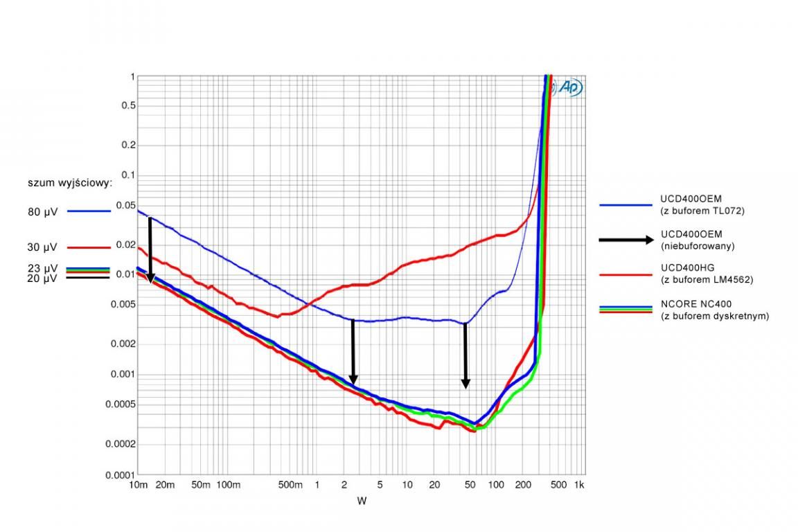Click the '0.01' y-axis label
Image resolution: width=798 pixels, height=532 pixels.
126,274
